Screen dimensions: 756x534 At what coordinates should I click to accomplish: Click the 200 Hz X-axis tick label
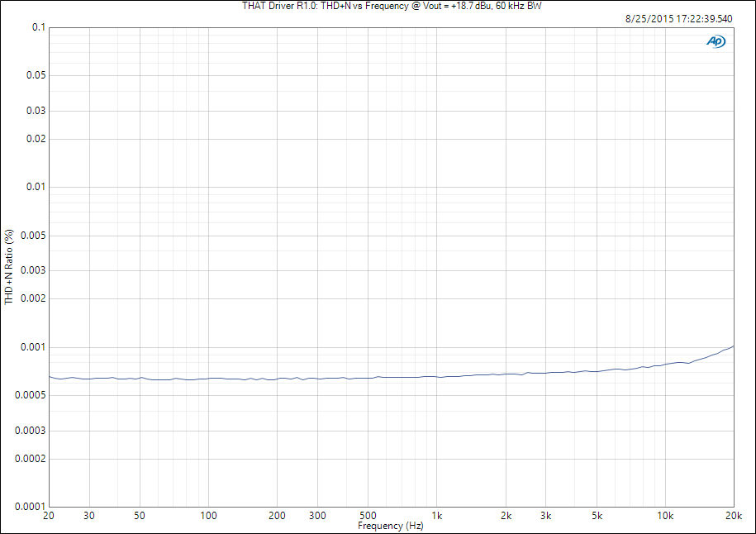[x=278, y=516]
